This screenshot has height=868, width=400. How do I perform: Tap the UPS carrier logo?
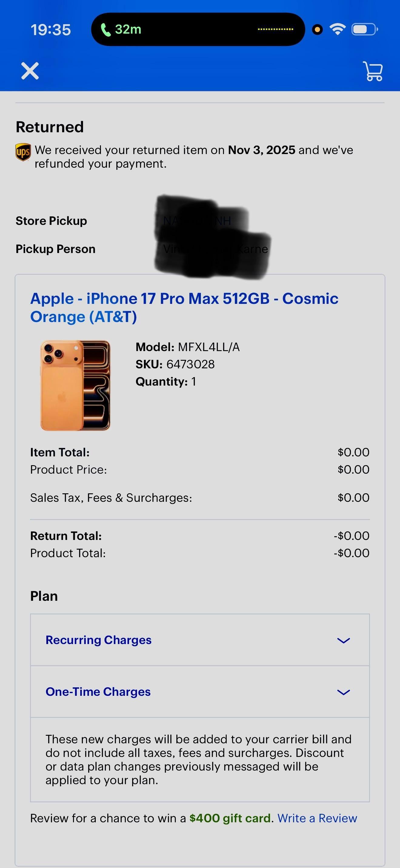(x=23, y=152)
